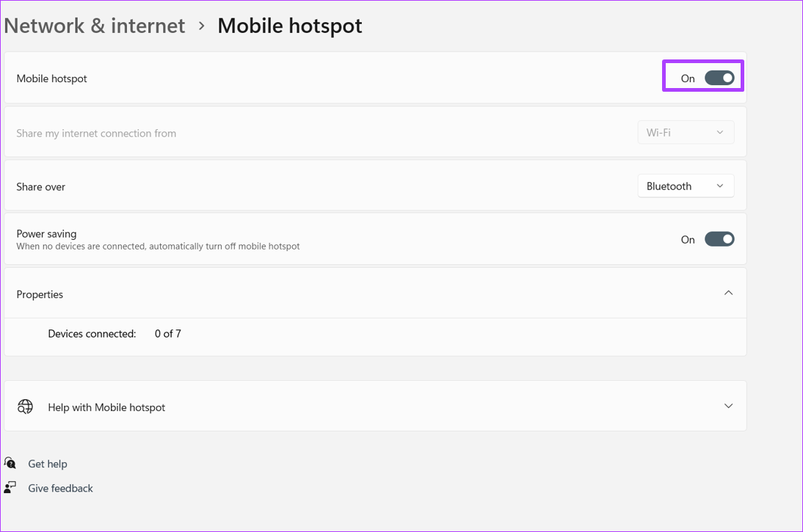Screen dimensions: 803x532
Task: Click the Get help headset icon
Action: pyautogui.click(x=10, y=463)
